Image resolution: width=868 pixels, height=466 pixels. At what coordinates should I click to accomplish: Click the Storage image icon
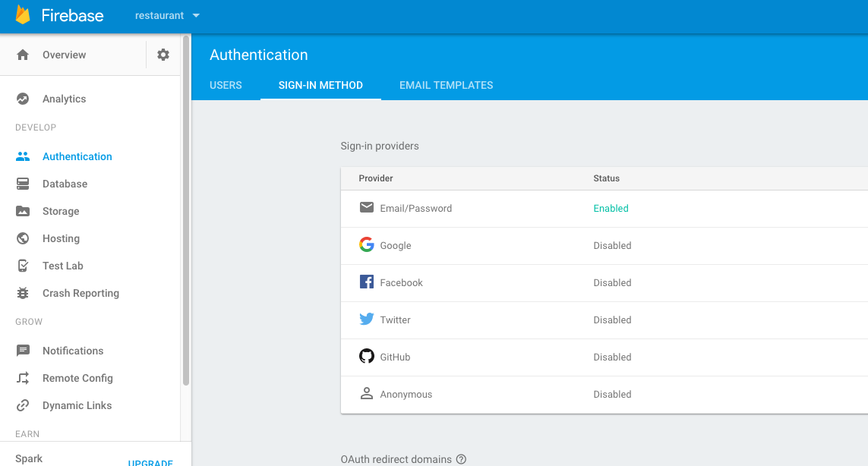[x=23, y=211]
